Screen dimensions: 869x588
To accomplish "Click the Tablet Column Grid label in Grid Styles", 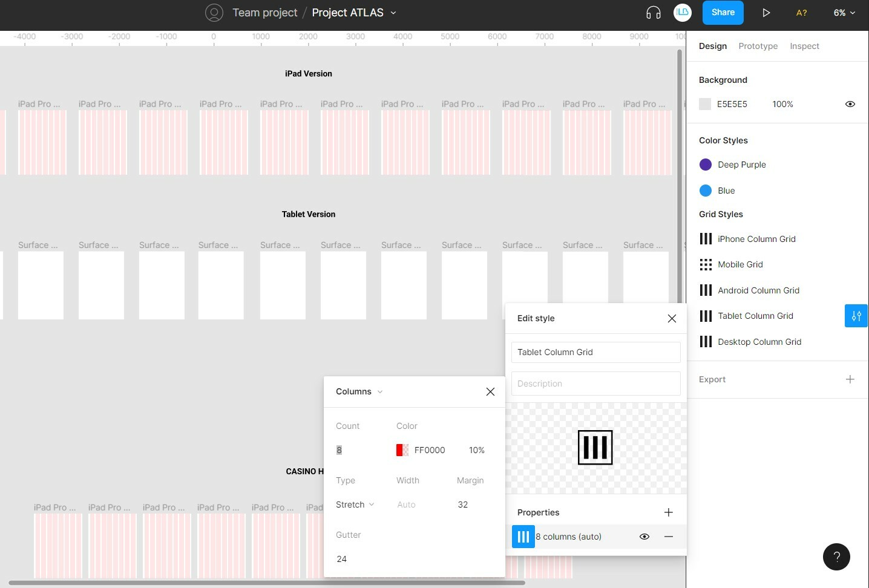I will (755, 316).
